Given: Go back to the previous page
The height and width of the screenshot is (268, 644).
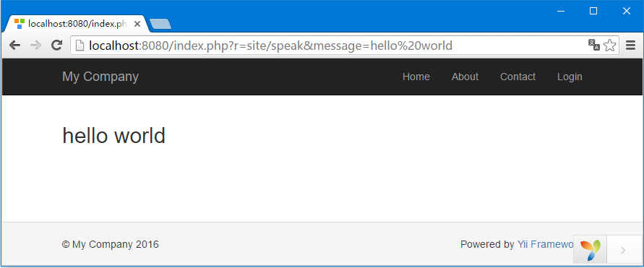Looking at the screenshot, I should tap(14, 45).
